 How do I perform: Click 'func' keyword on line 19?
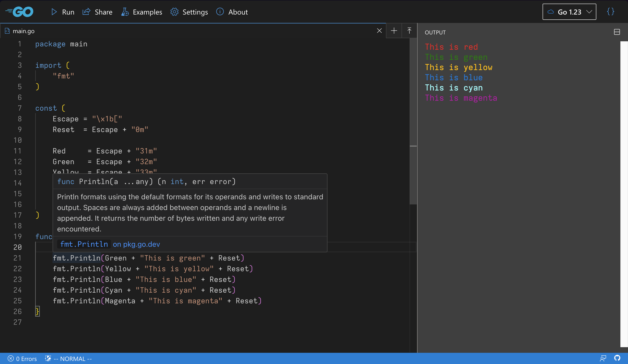click(44, 237)
